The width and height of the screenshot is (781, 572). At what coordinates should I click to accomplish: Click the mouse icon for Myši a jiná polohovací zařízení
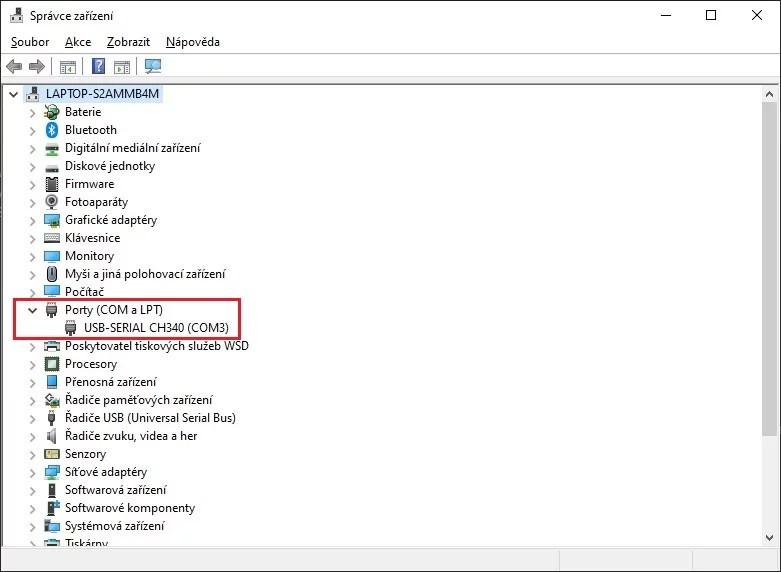click(x=52, y=274)
